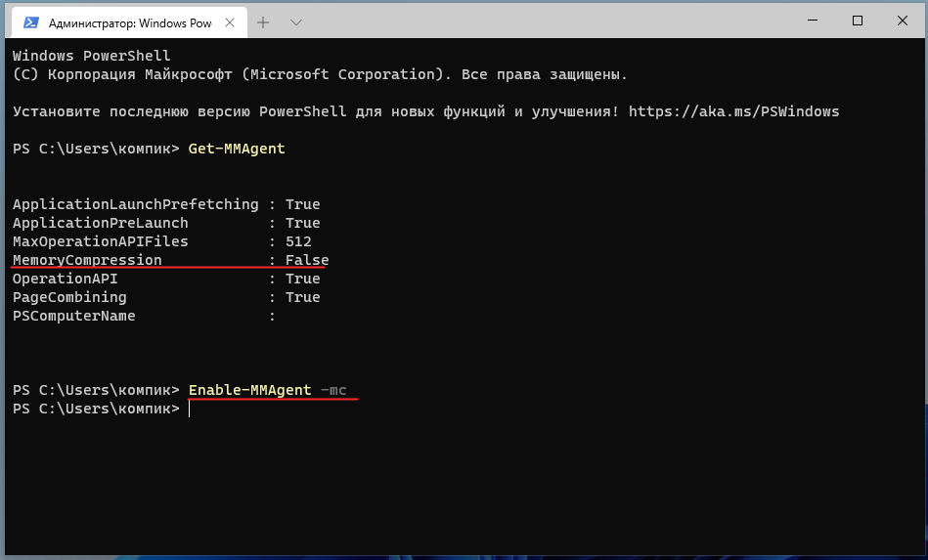Close the Администратор: Windows PowerShell tab
Image resolution: width=928 pixels, height=560 pixels.
231,22
